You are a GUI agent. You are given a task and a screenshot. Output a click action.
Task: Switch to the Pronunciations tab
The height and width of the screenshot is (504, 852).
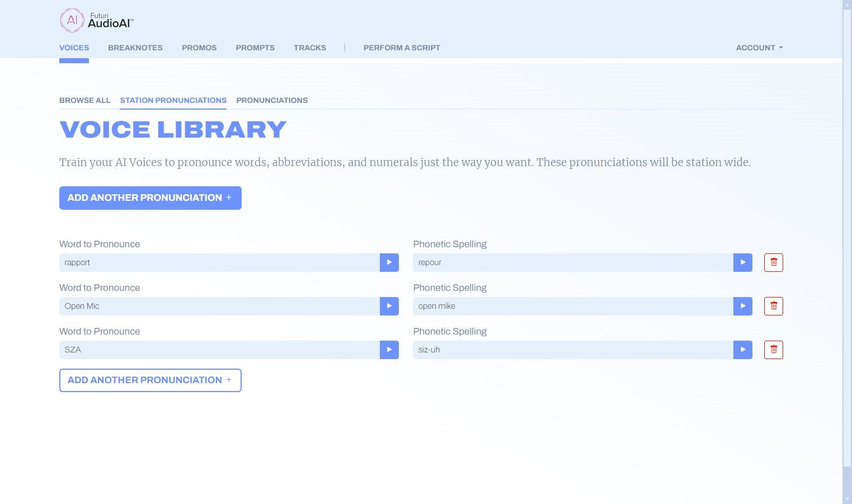point(271,100)
